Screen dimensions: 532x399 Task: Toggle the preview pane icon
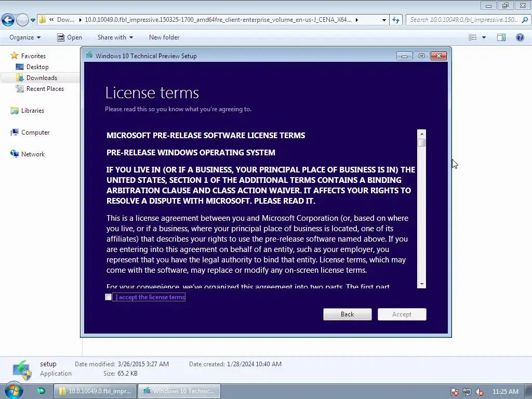pyautogui.click(x=501, y=37)
